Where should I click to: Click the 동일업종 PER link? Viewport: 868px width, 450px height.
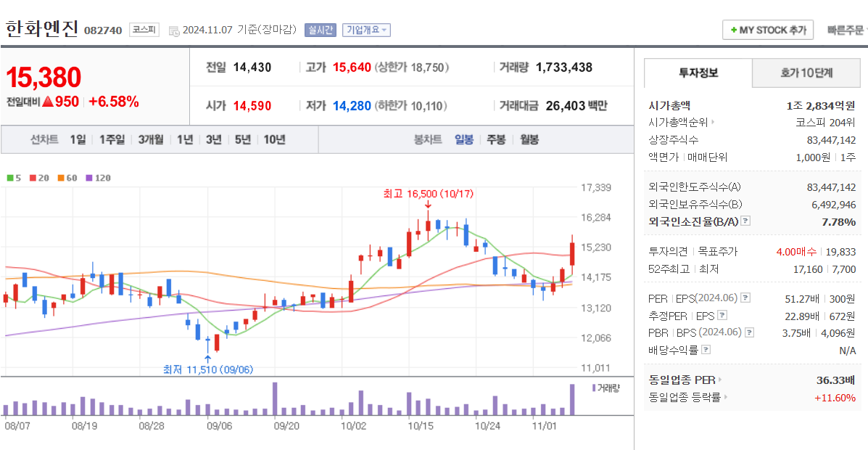682,380
